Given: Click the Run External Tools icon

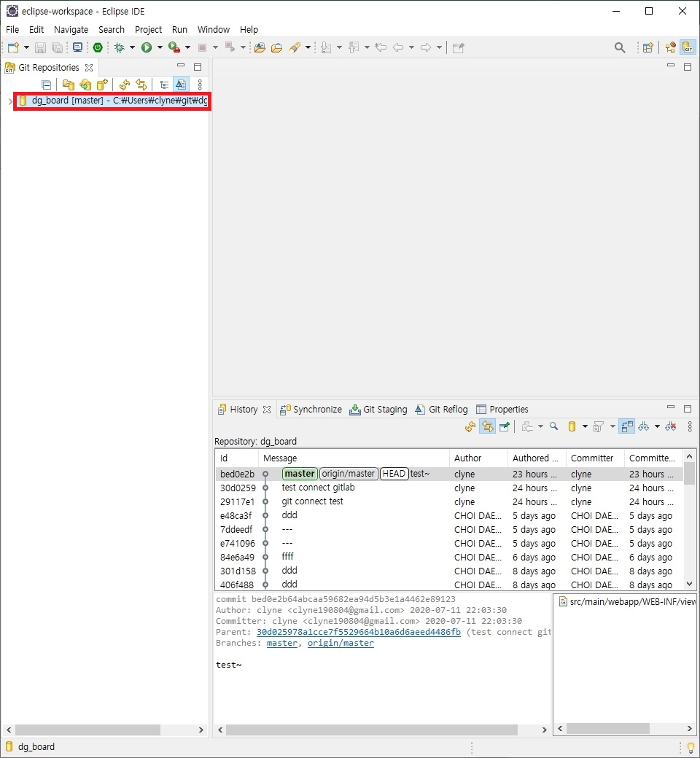Looking at the screenshot, I should click(174, 47).
